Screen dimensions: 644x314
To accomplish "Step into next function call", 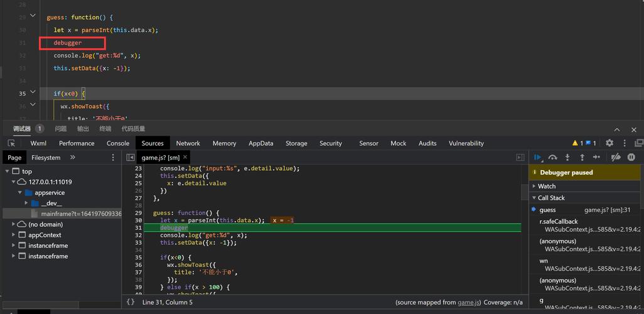I will pyautogui.click(x=567, y=158).
